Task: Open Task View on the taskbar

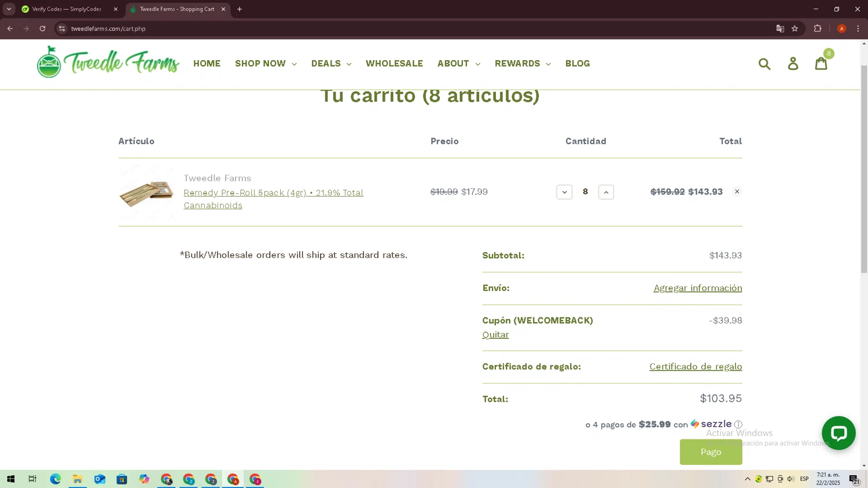Action: click(32, 479)
